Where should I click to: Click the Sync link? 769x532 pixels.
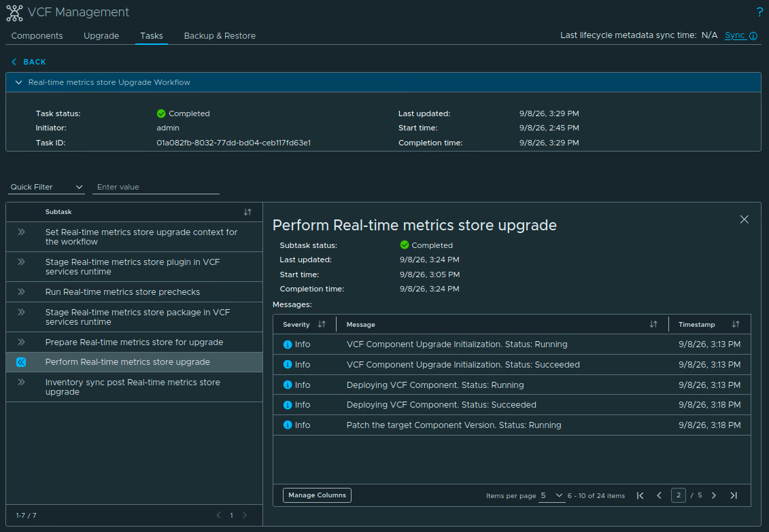coord(735,35)
